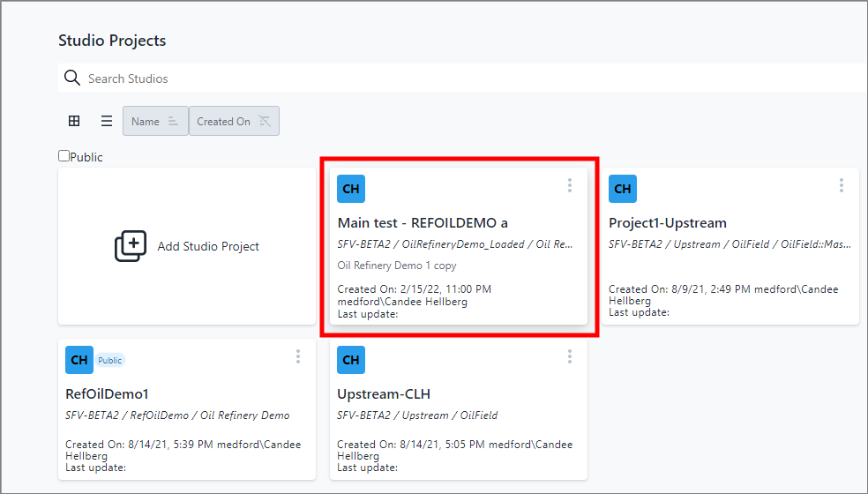Click the Search Studios input field

coord(441,79)
